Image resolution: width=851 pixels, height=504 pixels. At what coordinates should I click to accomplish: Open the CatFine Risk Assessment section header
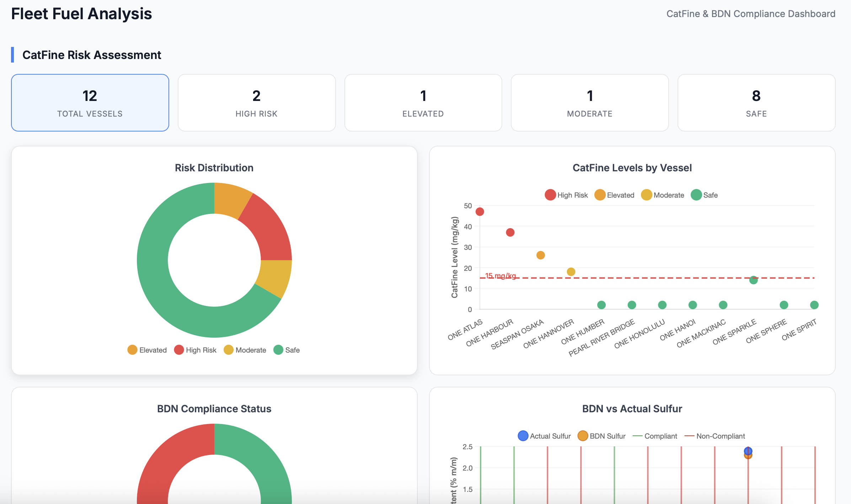click(92, 55)
